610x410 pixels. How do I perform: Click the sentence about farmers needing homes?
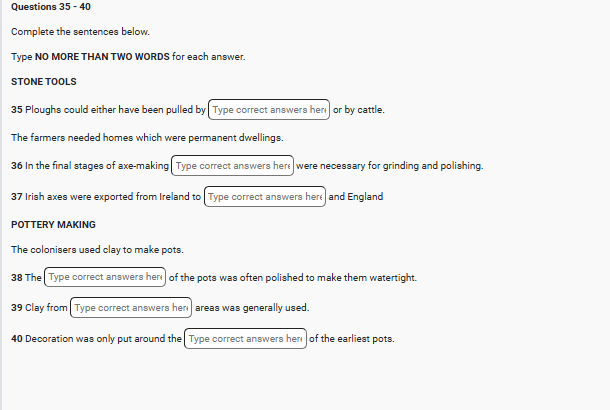[x=147, y=137]
